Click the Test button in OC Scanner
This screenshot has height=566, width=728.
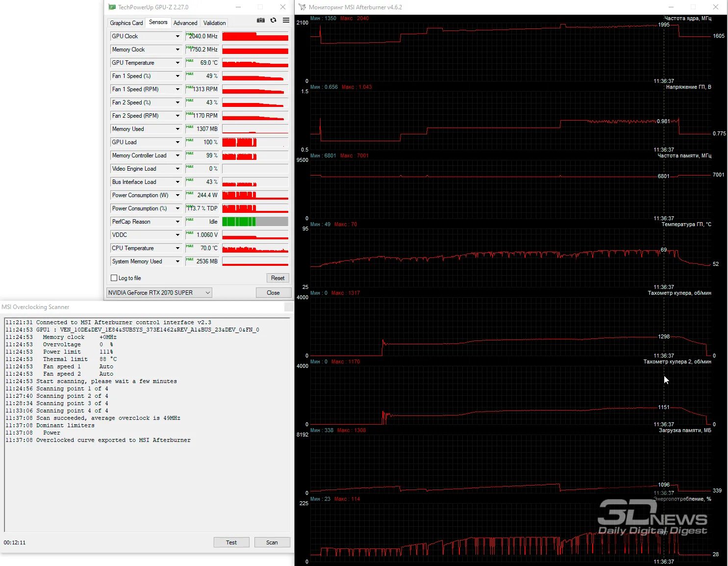(231, 542)
